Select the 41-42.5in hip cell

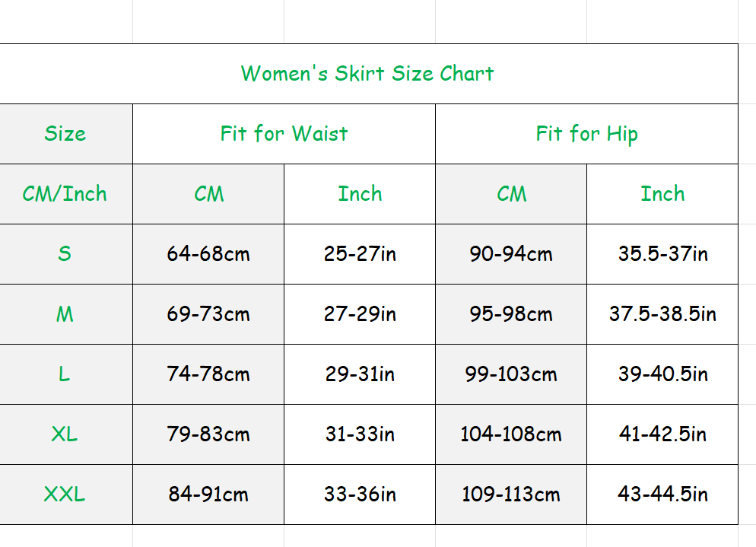pyautogui.click(x=662, y=434)
